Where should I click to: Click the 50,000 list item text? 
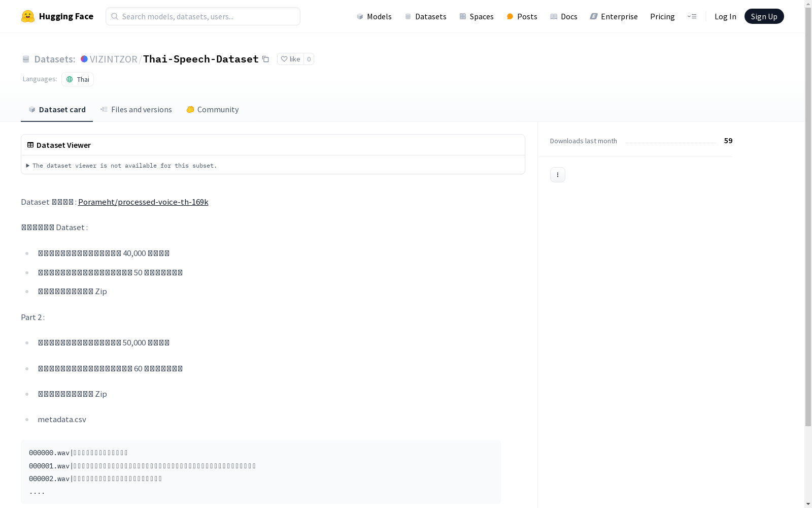pyautogui.click(x=104, y=342)
